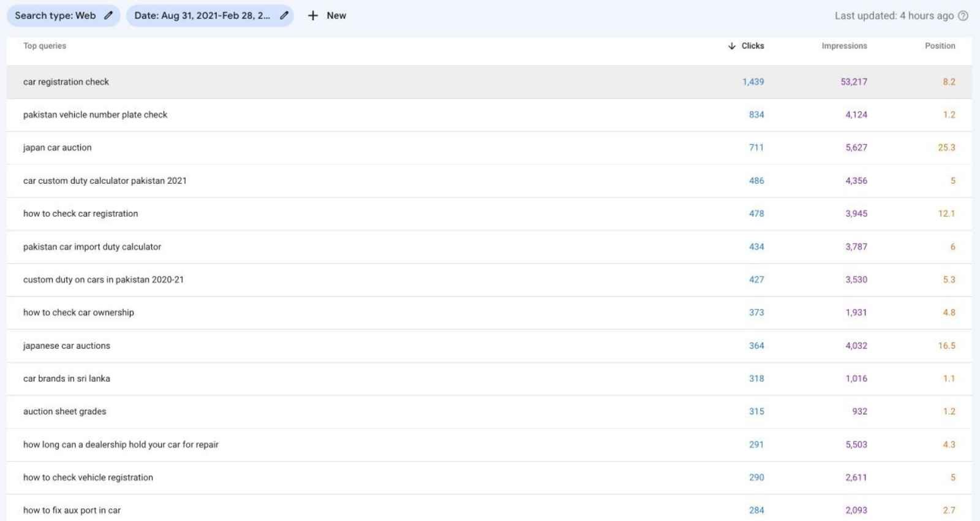
Task: Open the Date range filter chip
Action: (202, 16)
